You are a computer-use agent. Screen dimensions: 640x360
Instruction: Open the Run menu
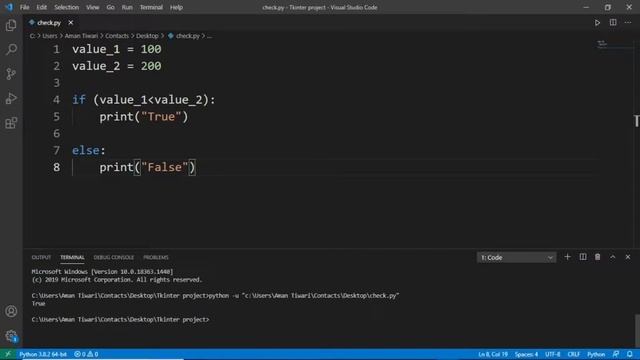coord(127,7)
